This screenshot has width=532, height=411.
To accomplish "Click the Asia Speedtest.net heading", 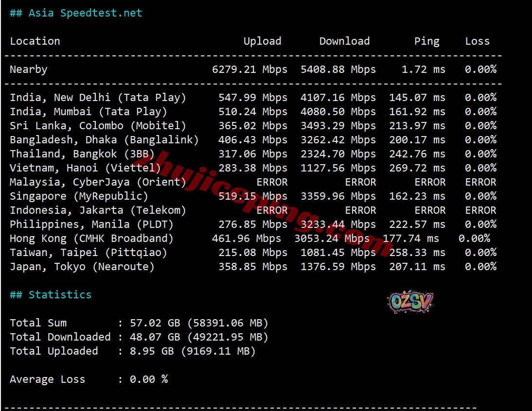I will point(76,13).
